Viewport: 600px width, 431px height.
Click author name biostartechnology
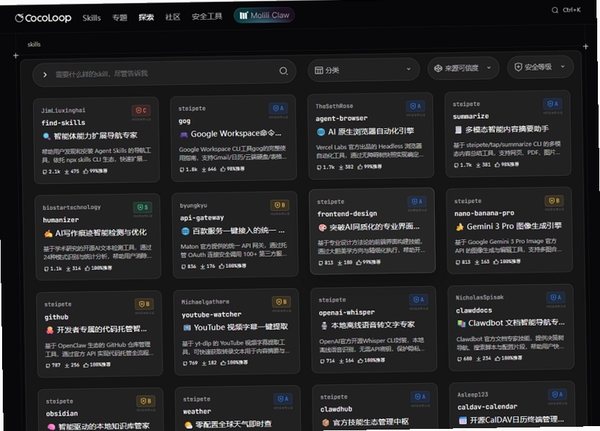72,207
